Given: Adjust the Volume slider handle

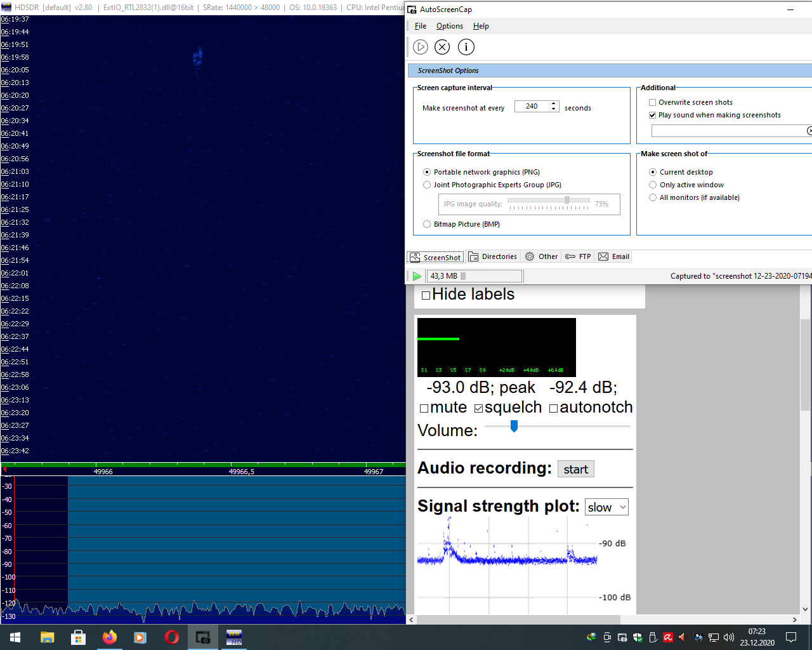Looking at the screenshot, I should 514,426.
